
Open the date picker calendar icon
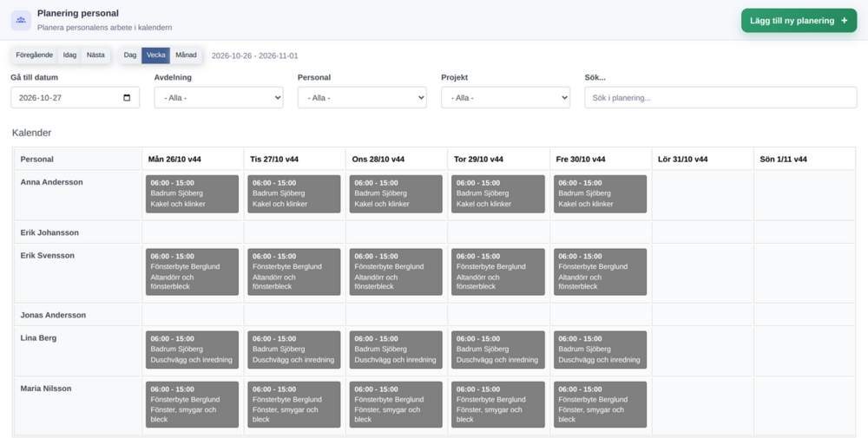click(x=127, y=98)
